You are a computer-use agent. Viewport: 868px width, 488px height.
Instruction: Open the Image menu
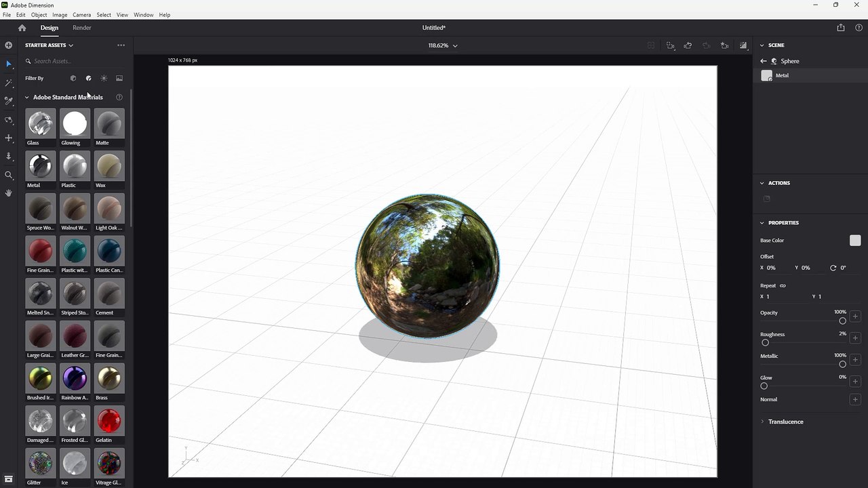pyautogui.click(x=60, y=15)
